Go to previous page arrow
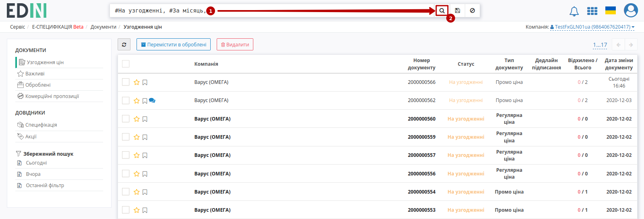This screenshot has width=644, height=219. pos(618,45)
